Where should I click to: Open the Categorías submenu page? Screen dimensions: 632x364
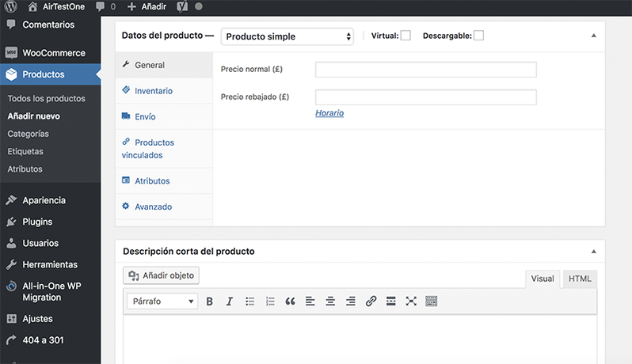coord(29,134)
